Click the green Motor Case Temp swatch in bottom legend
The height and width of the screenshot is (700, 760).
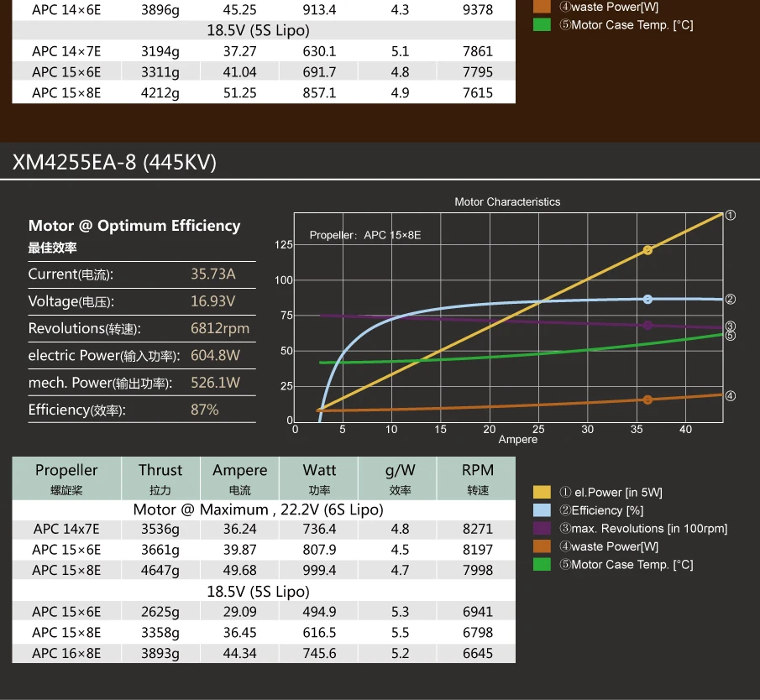point(542,564)
